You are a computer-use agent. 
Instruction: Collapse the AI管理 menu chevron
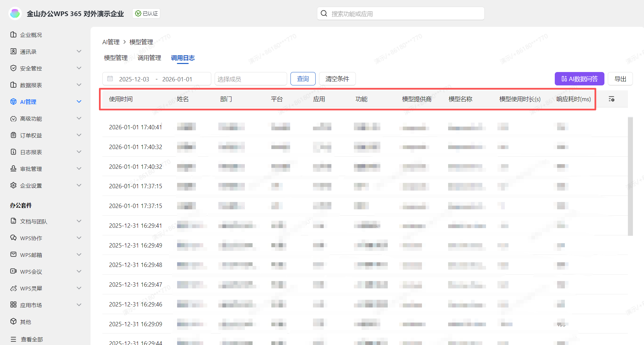[x=79, y=101]
